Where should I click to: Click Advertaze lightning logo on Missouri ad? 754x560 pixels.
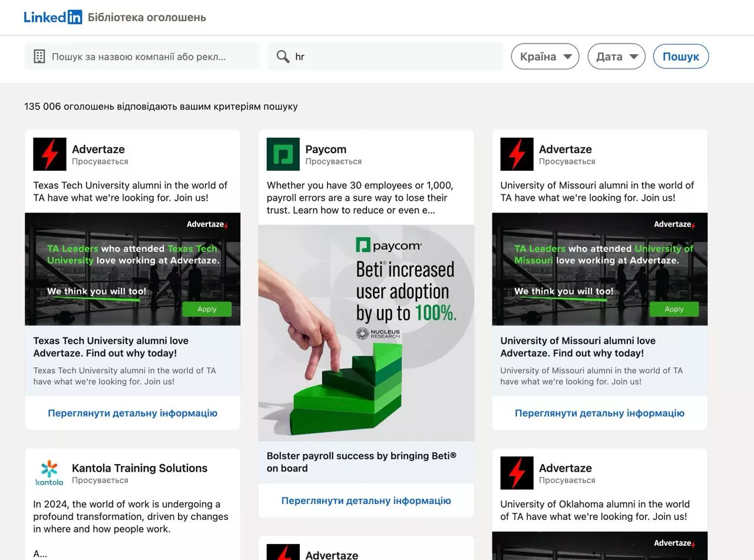(517, 154)
